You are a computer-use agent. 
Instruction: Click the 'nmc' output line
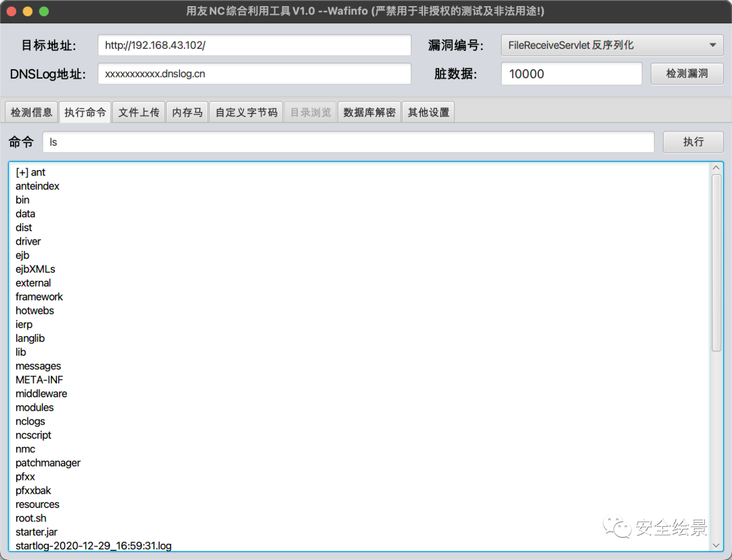(25, 449)
